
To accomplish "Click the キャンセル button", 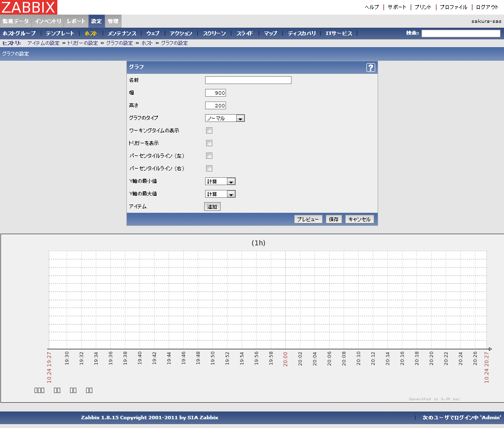I will 360,219.
